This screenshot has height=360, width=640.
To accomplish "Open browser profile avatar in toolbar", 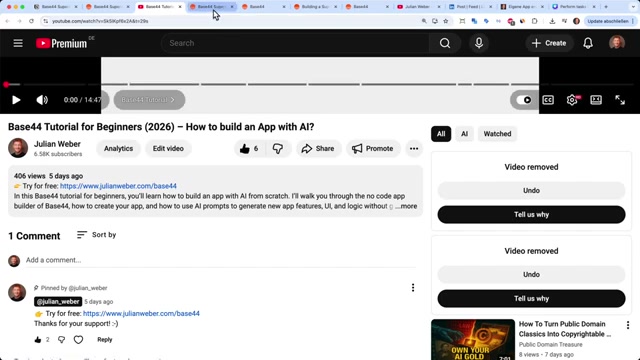I will point(576,21).
